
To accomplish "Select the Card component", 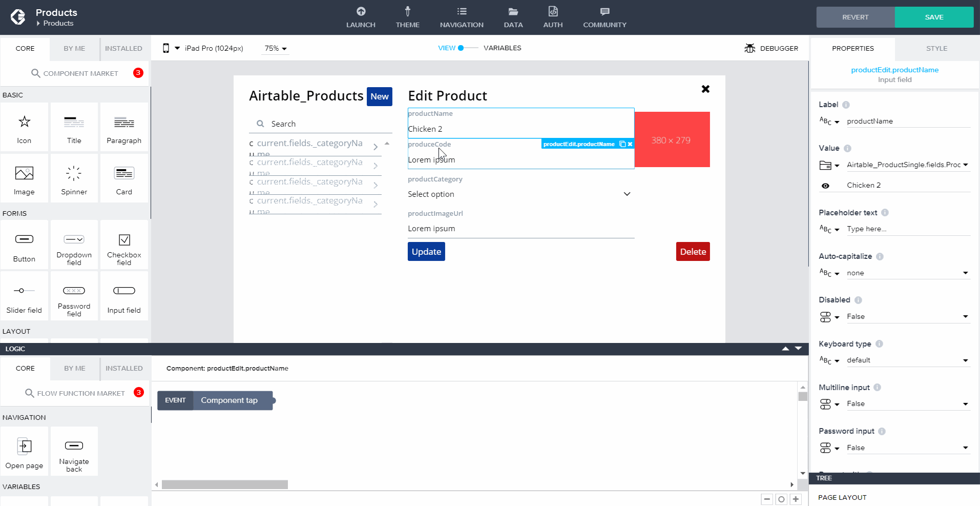I will 124,178.
